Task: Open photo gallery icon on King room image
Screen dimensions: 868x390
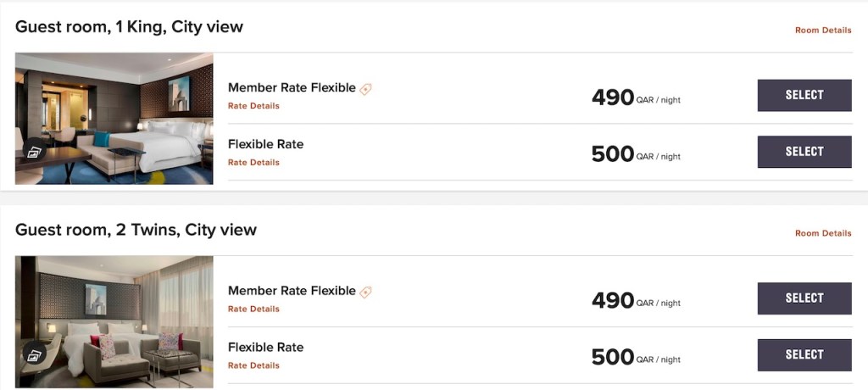Action: click(34, 152)
